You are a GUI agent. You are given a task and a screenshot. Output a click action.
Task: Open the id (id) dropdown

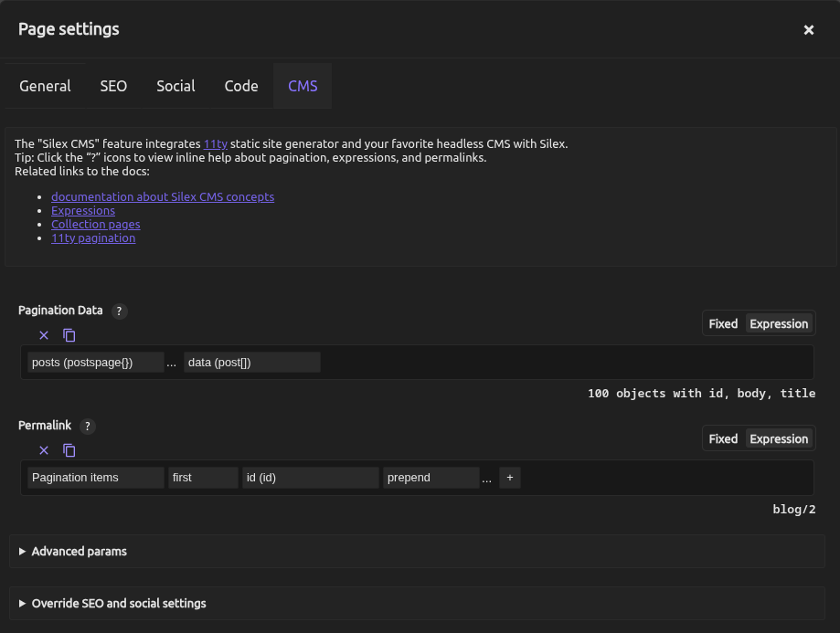(310, 478)
